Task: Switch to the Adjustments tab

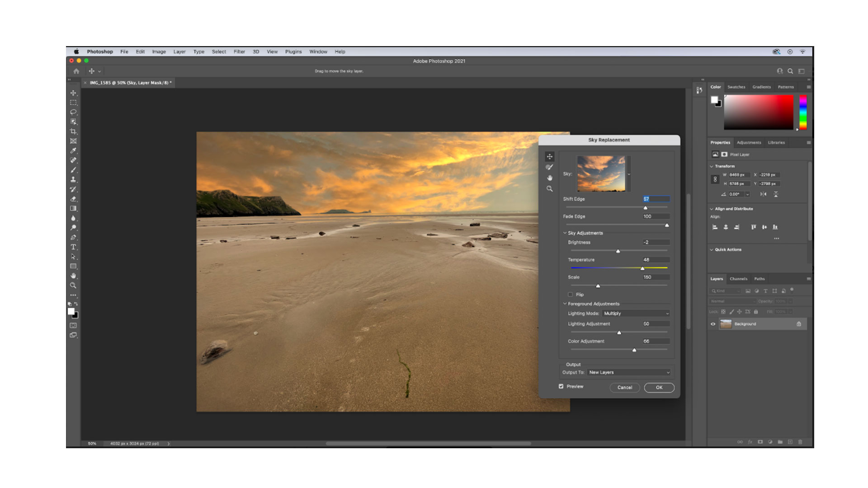Action: pos(750,142)
